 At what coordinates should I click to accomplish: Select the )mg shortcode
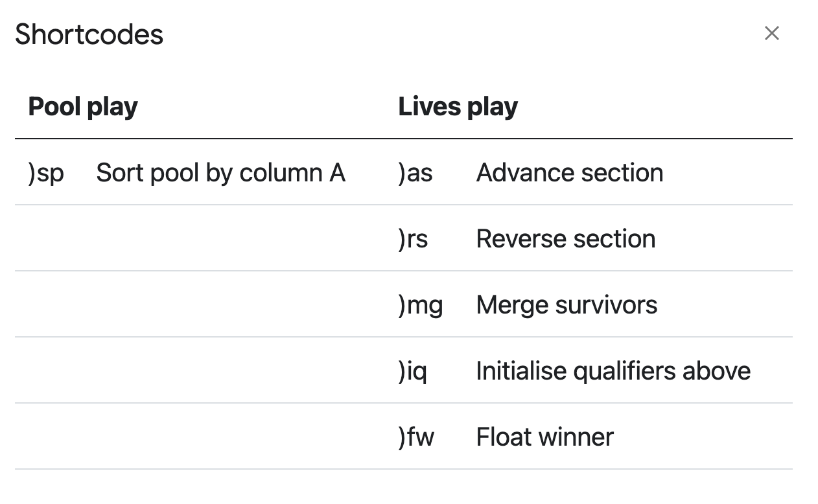(421, 305)
